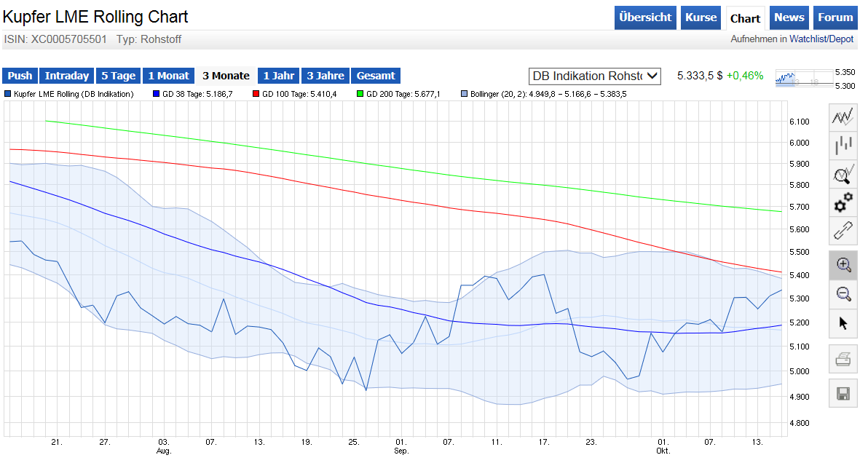
Task: Navigate to the Kurse page
Action: click(701, 17)
